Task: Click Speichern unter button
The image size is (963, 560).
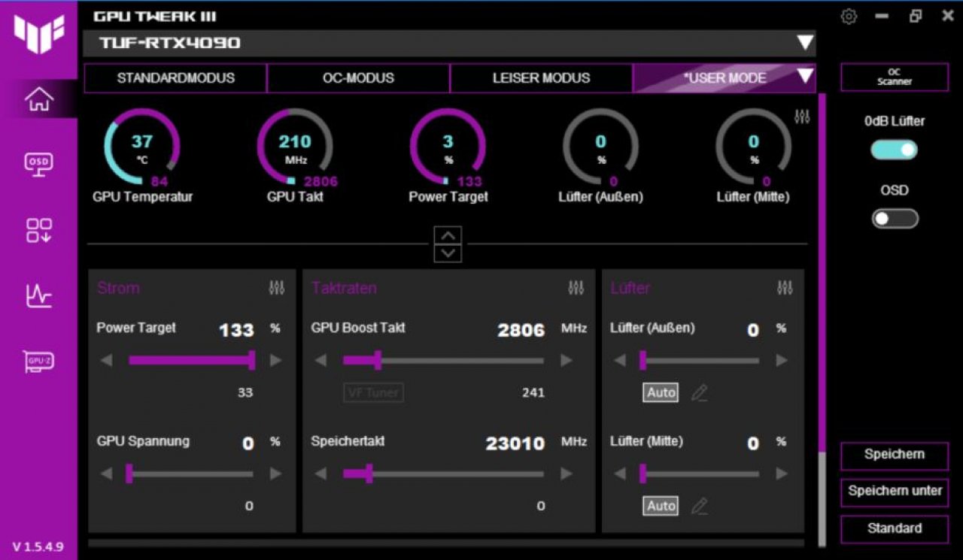Action: [895, 491]
